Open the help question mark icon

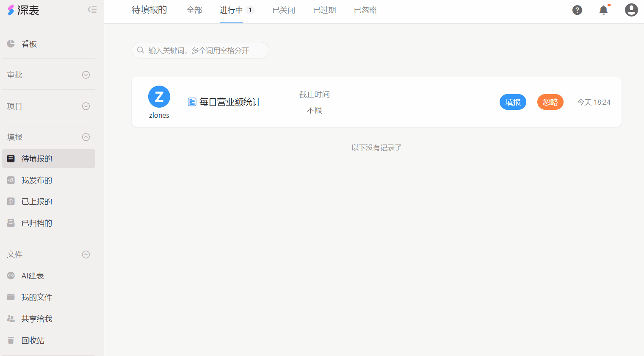click(577, 10)
